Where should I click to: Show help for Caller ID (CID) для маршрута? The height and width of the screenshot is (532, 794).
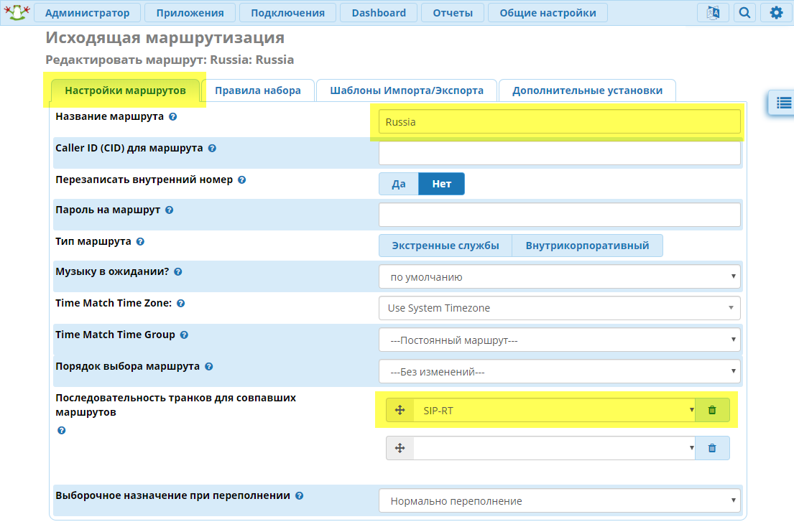click(x=212, y=149)
